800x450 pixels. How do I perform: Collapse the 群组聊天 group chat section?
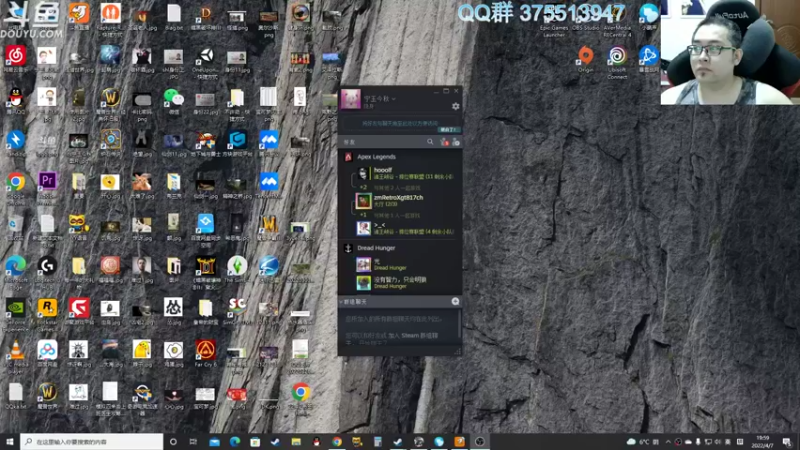pos(341,302)
